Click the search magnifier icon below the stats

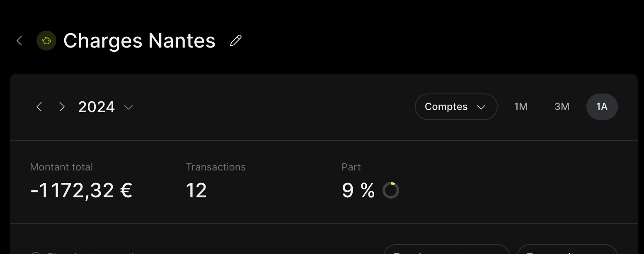click(36, 252)
